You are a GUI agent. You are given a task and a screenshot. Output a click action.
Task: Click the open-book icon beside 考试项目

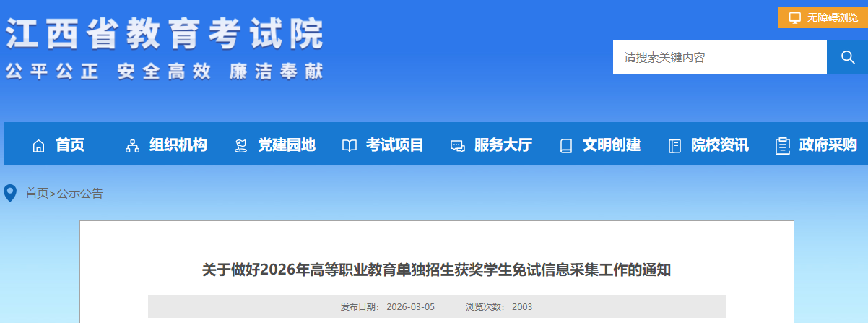350,146
